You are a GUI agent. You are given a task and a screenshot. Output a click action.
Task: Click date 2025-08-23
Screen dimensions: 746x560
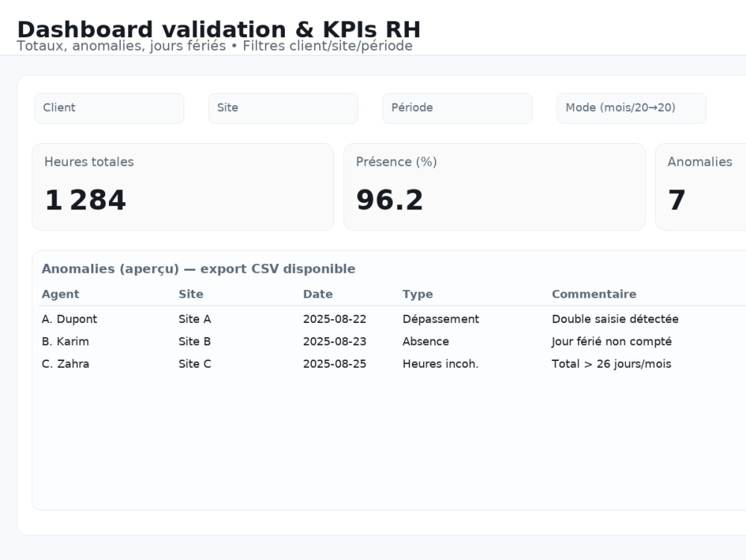click(x=334, y=342)
